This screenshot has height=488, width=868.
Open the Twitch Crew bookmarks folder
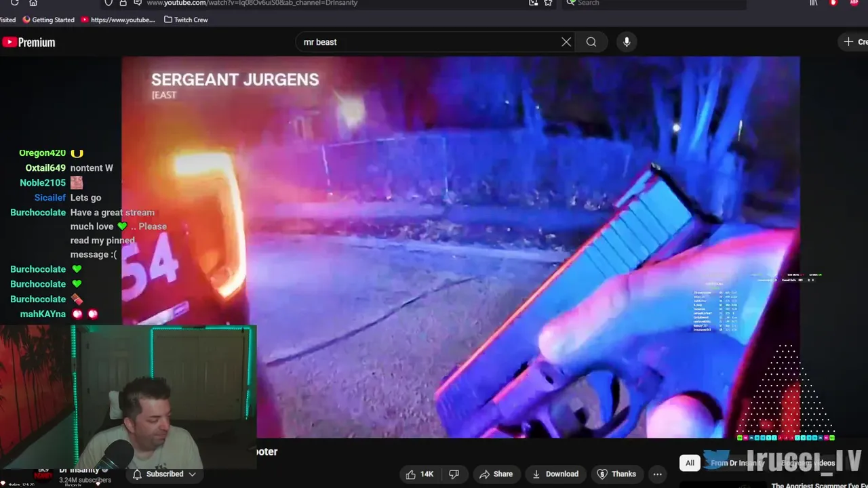tap(186, 20)
